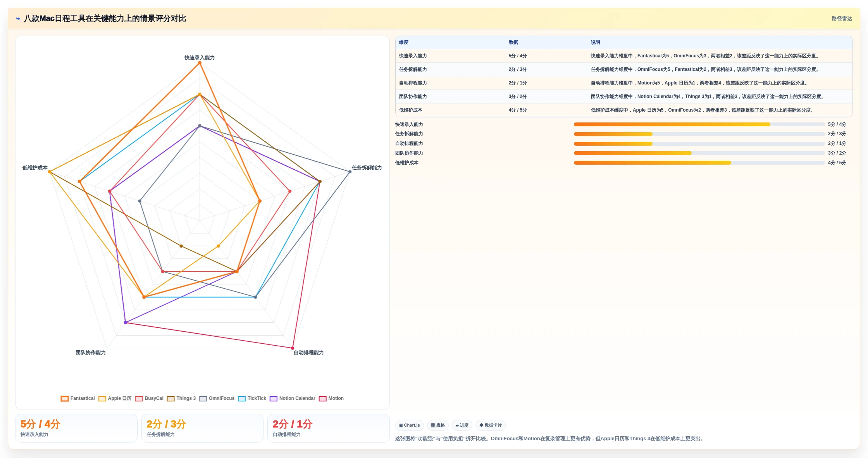Click Motion's data point at the 自动排程能力 vertex
This screenshot has height=458, width=868.
pyautogui.click(x=293, y=348)
